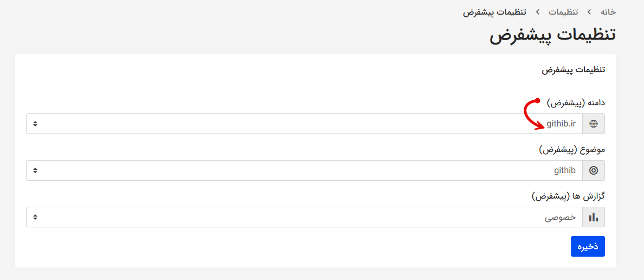Open the تنظیمات breadcrumb link
The image size is (644, 280).
563,12
